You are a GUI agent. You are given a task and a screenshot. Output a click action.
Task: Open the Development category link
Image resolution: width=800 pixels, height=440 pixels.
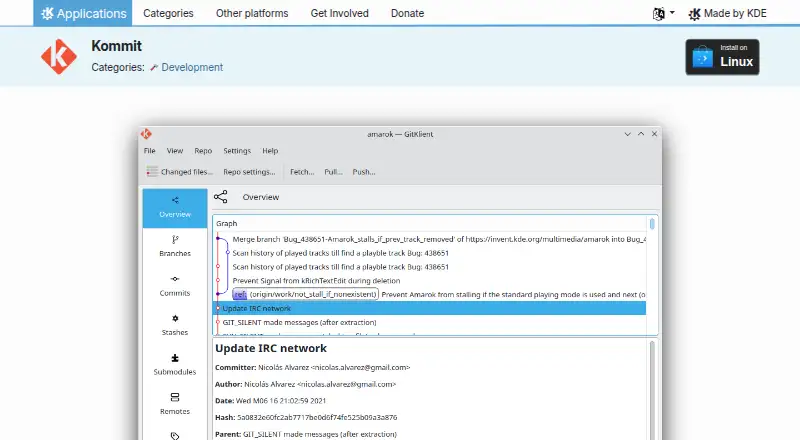coord(192,67)
